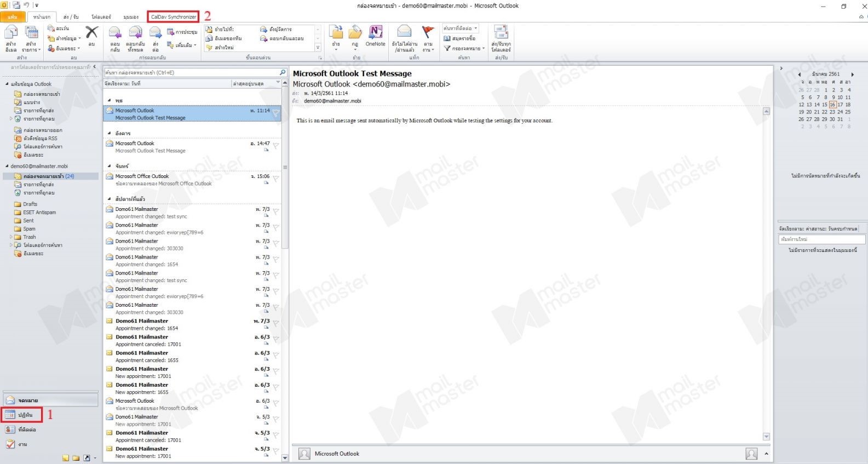Screen dimensions: 868x464
Task: Switch to ปฏิทิน (Calendar) view
Action: coord(22,415)
